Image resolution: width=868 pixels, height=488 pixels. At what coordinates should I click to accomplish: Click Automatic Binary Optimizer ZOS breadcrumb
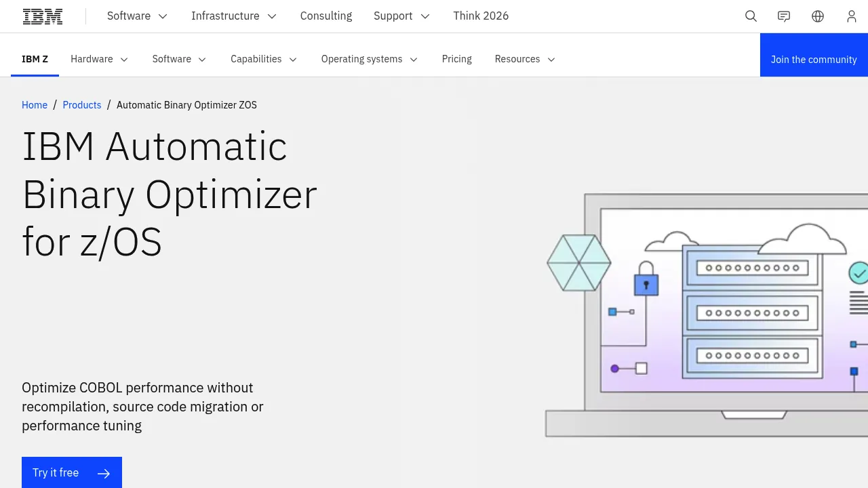(186, 105)
